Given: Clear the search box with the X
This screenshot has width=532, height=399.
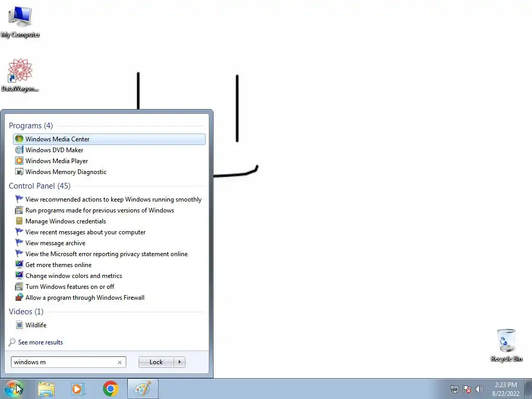Looking at the screenshot, I should pyautogui.click(x=120, y=362).
